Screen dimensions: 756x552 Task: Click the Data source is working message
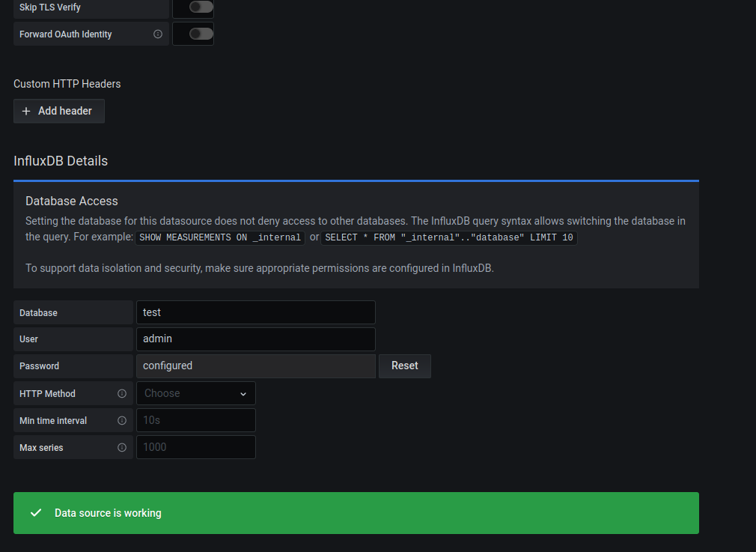click(108, 513)
